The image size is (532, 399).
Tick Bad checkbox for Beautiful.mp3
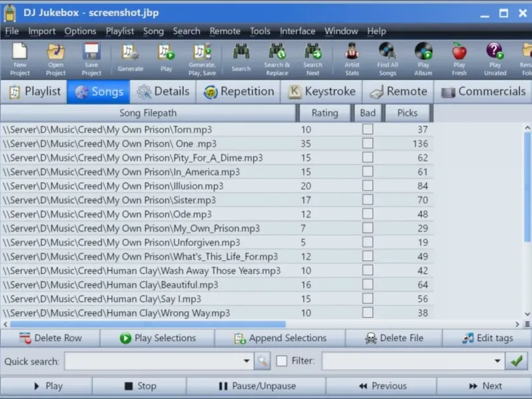pos(368,285)
